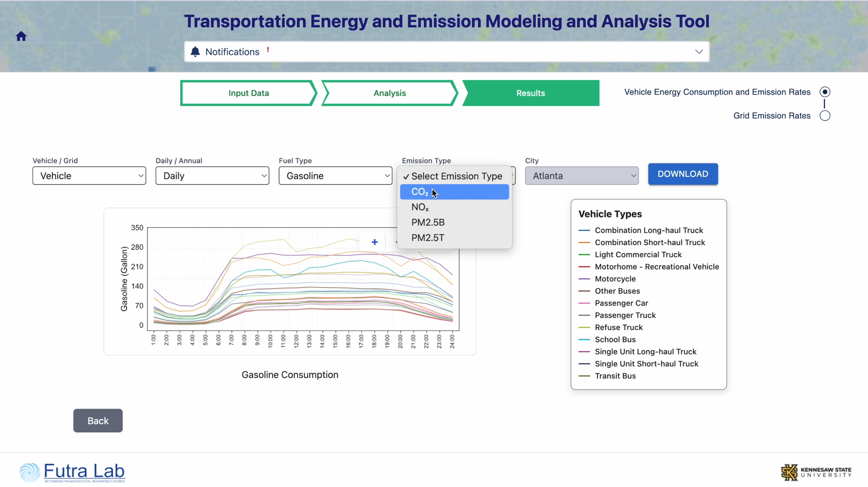Viewport: 868px width, 487px height.
Task: Click the red notification alert mark
Action: [268, 50]
